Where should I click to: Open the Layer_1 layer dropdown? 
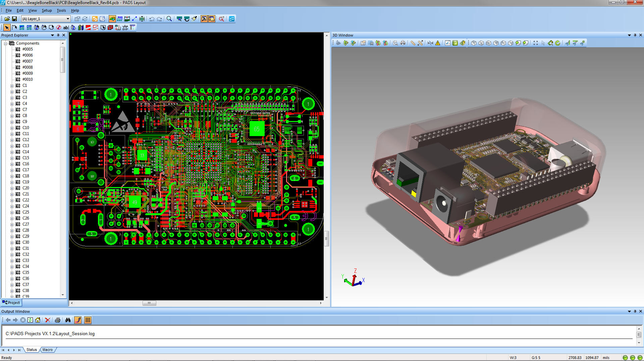(68, 19)
